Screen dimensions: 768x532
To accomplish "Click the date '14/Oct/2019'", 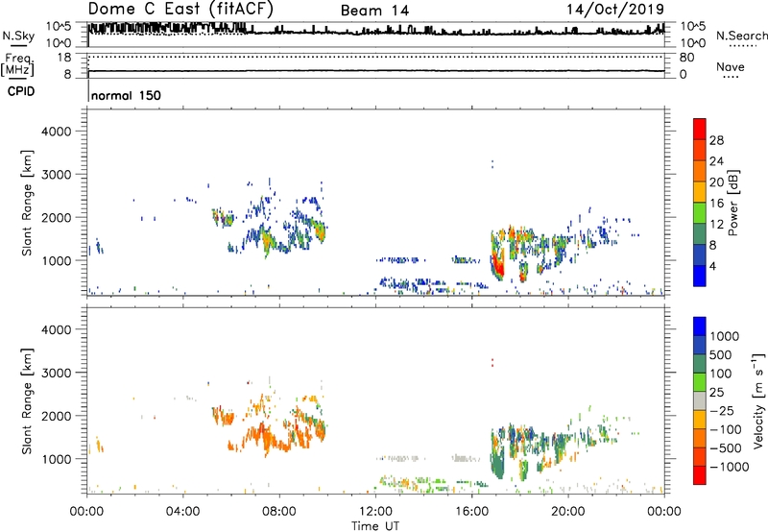I will coord(615,9).
